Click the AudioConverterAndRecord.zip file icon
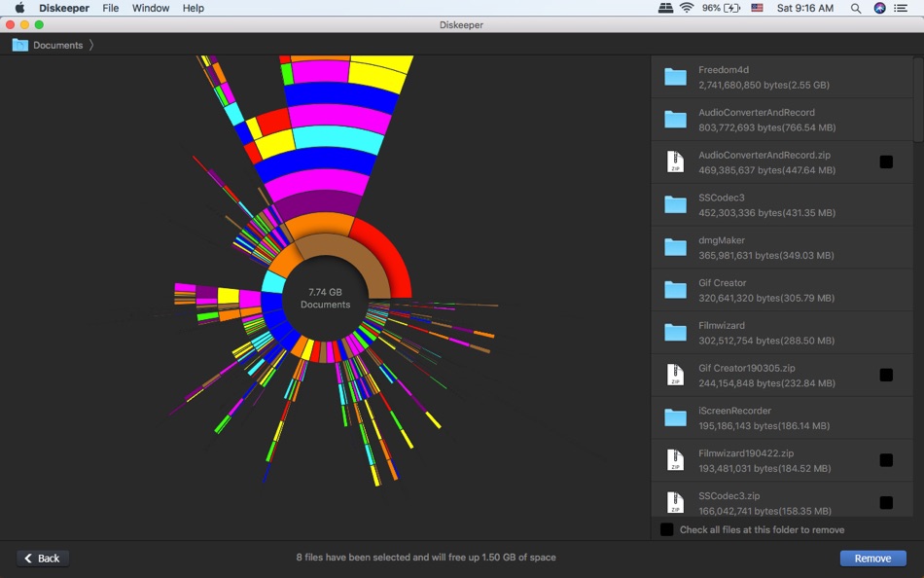Image resolution: width=924 pixels, height=578 pixels. pos(675,162)
